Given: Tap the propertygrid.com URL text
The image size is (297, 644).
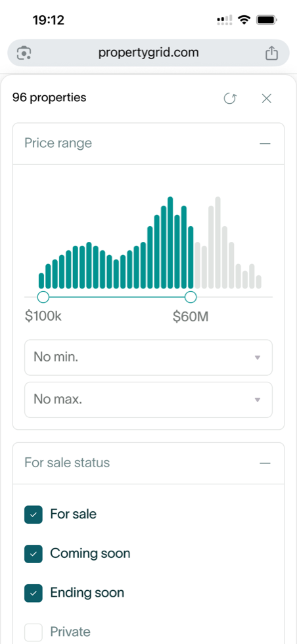Looking at the screenshot, I should [148, 53].
